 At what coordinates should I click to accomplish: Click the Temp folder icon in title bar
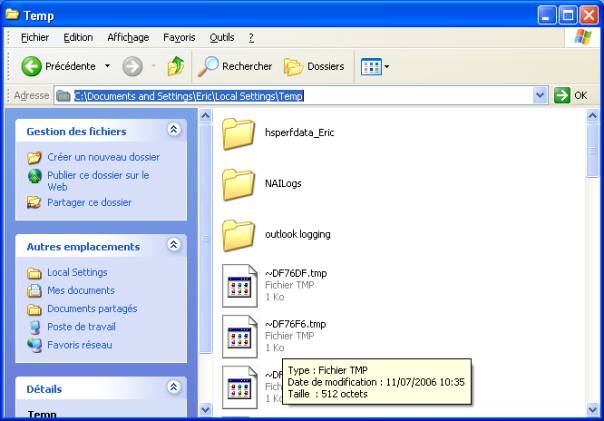(x=12, y=15)
